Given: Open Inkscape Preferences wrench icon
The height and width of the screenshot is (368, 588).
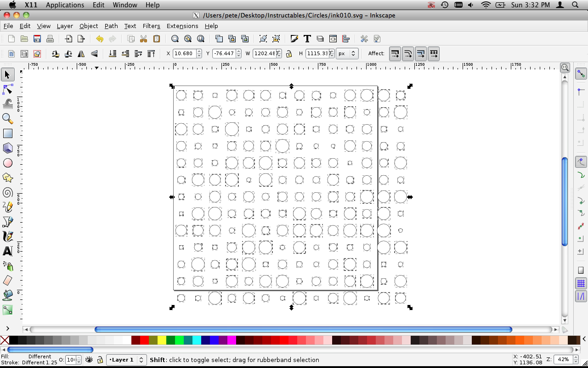Looking at the screenshot, I should point(364,39).
